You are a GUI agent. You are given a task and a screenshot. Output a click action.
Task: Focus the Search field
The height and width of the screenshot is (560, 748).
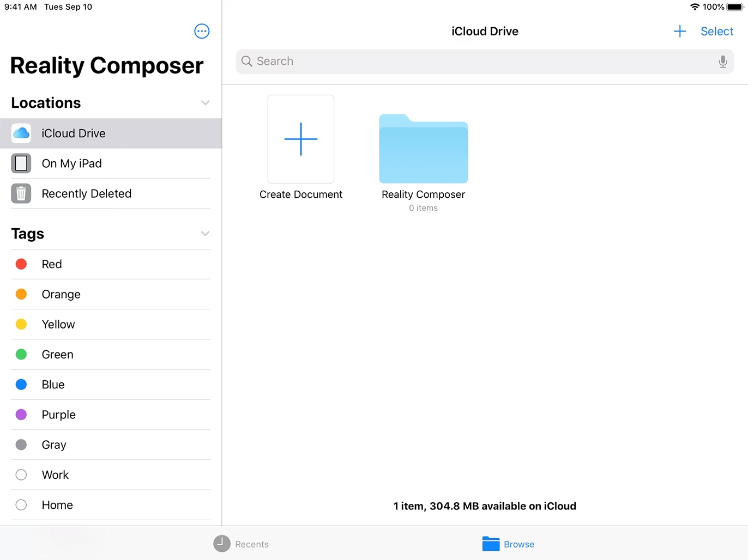point(485,62)
